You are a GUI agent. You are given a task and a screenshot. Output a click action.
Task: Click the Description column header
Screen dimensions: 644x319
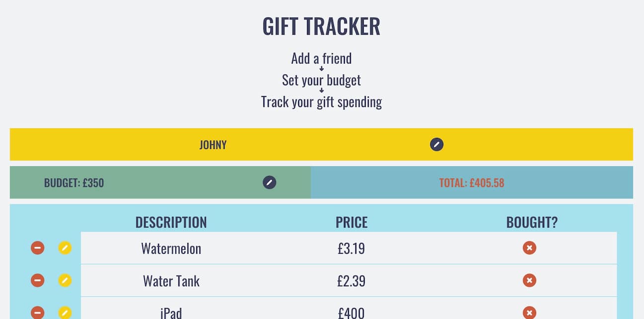coord(171,222)
